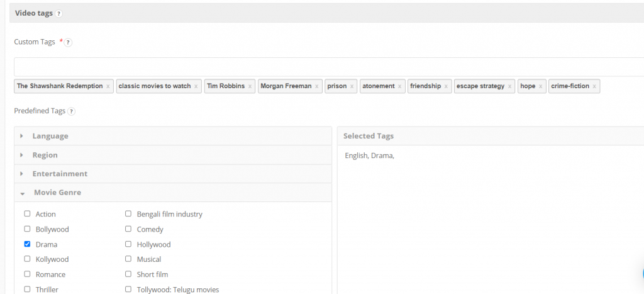Check the Tollywood: Telugu movies checkbox
This screenshot has width=644, height=294.
(128, 290)
